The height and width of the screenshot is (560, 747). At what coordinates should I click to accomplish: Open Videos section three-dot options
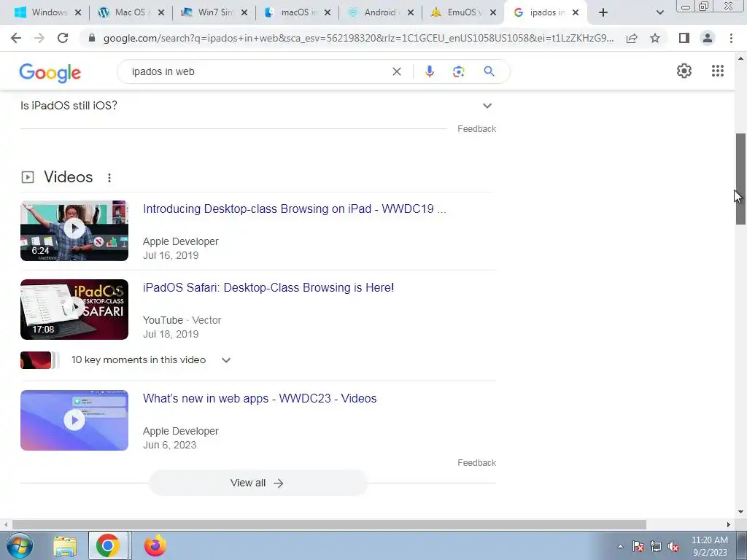pos(109,178)
